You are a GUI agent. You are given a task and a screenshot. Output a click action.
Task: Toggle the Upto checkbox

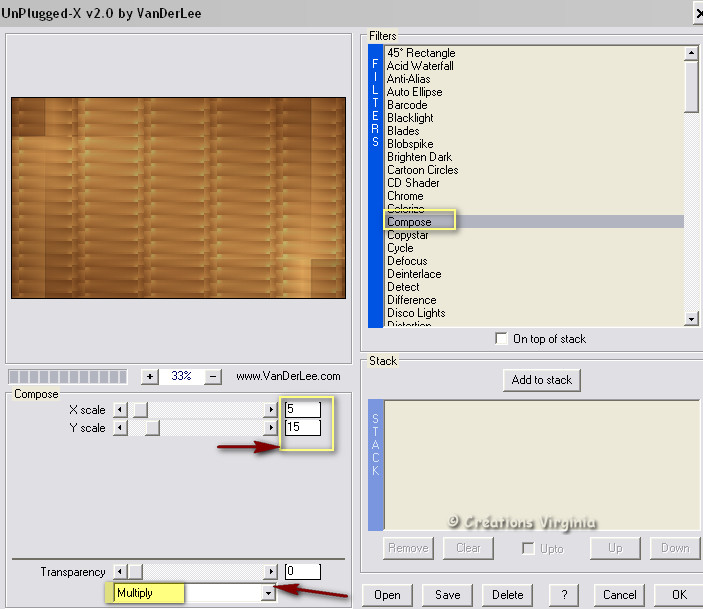[528, 548]
